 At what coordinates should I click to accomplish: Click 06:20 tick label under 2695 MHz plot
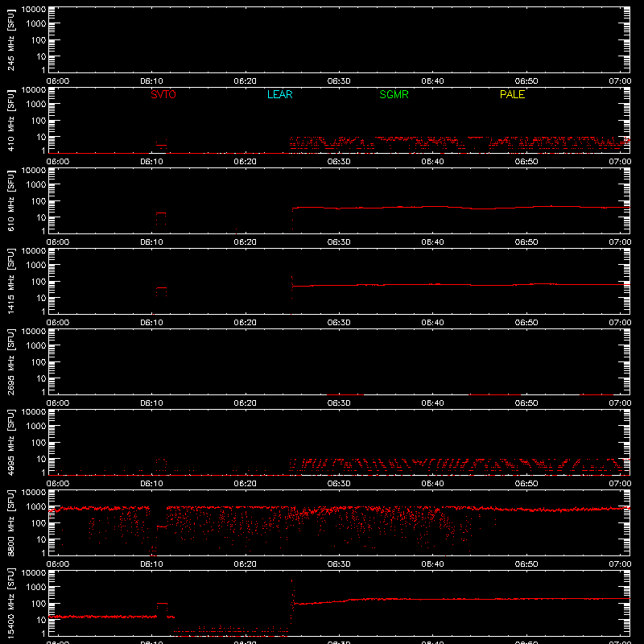[x=246, y=403]
